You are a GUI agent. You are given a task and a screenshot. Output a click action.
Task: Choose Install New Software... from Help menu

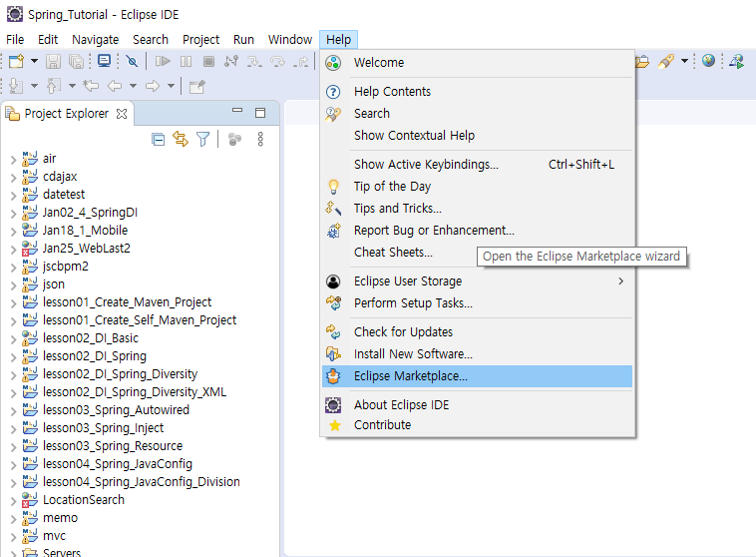click(478, 353)
